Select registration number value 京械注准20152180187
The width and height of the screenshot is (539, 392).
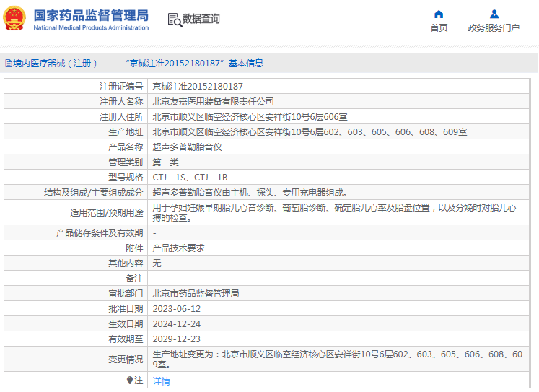[198, 87]
